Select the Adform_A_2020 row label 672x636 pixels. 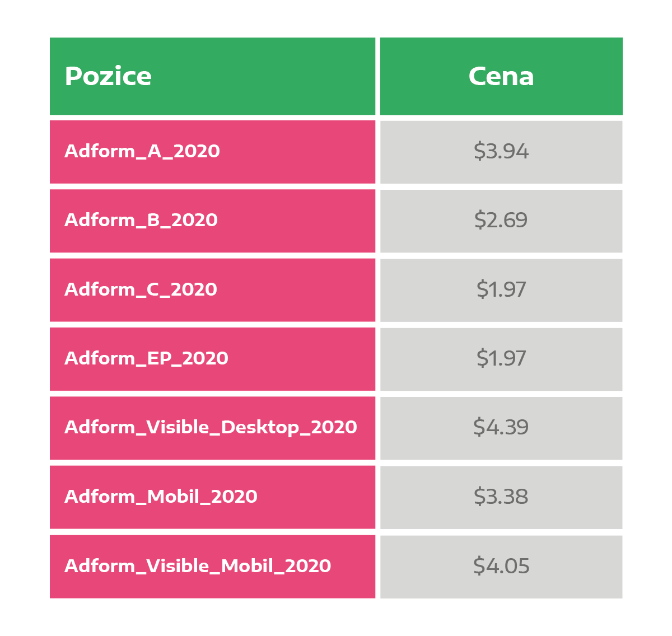pyautogui.click(x=212, y=152)
